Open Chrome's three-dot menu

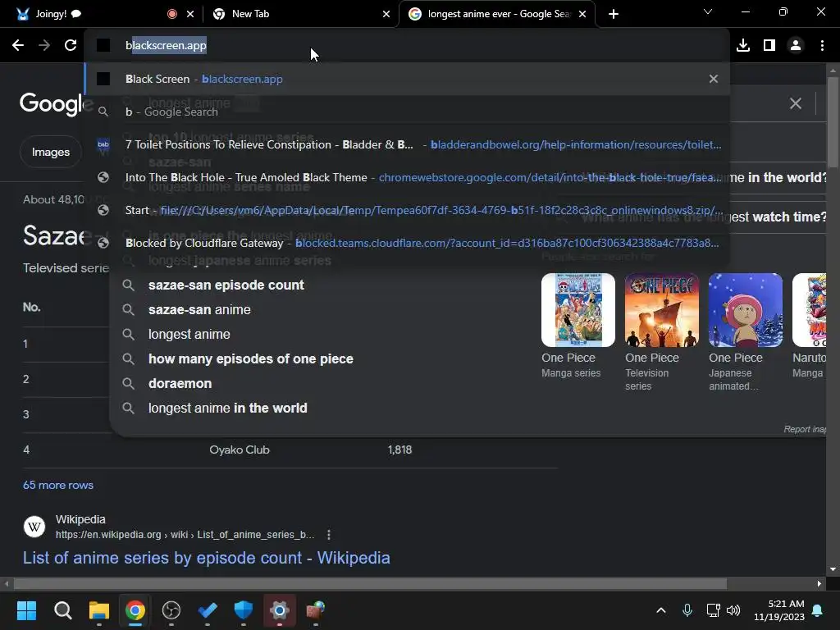point(822,46)
